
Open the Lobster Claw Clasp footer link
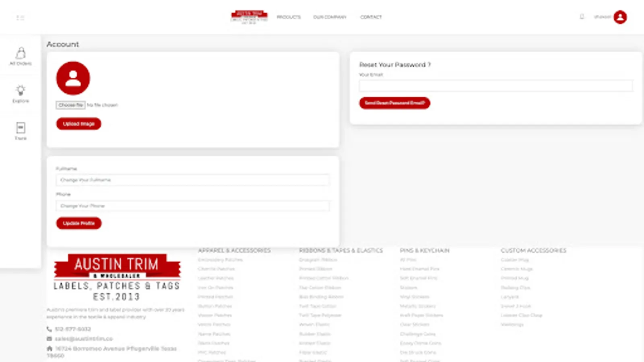(522, 315)
